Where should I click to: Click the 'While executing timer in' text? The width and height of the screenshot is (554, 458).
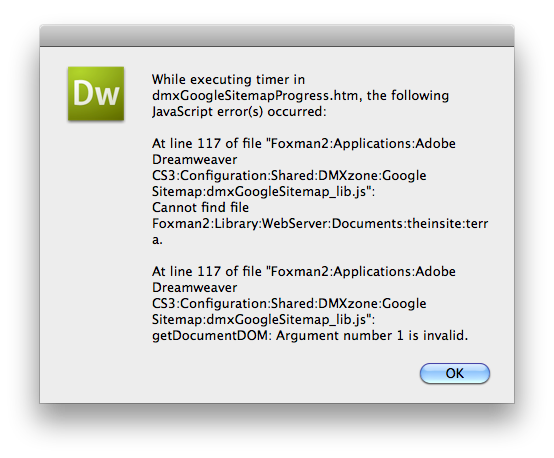point(228,80)
